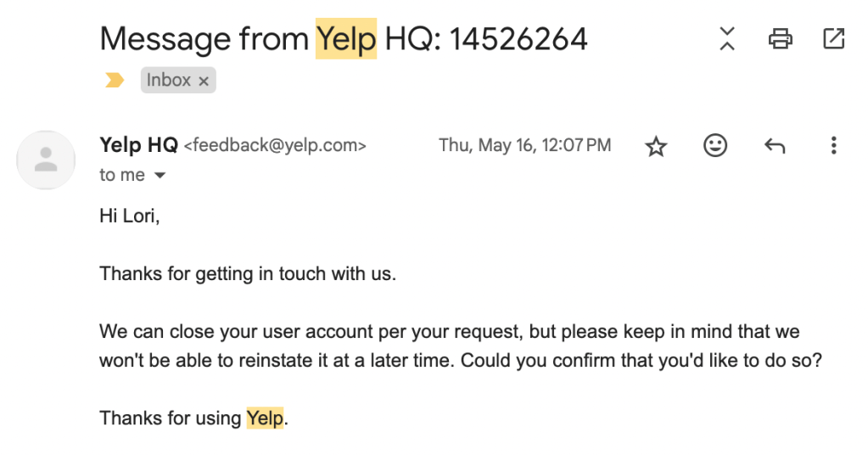Click the sender's profile avatar
Image resolution: width=868 pixels, height=455 pixels.
[47, 160]
